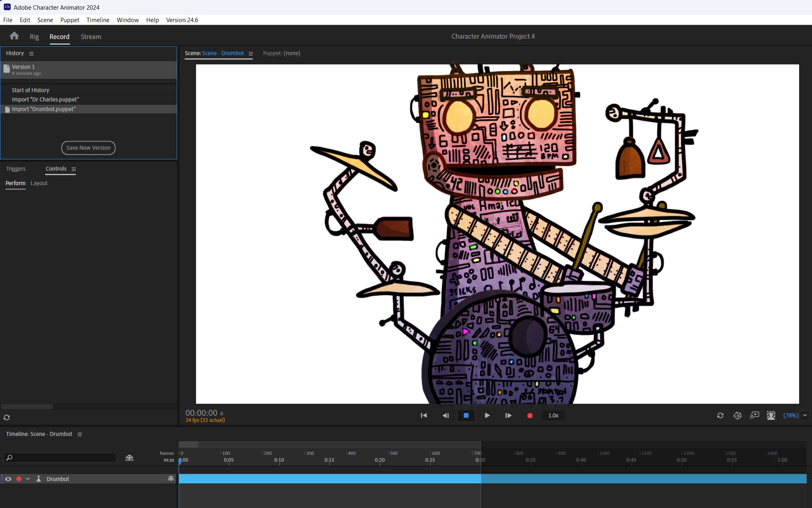
Task: Click the Home icon
Action: tap(14, 36)
